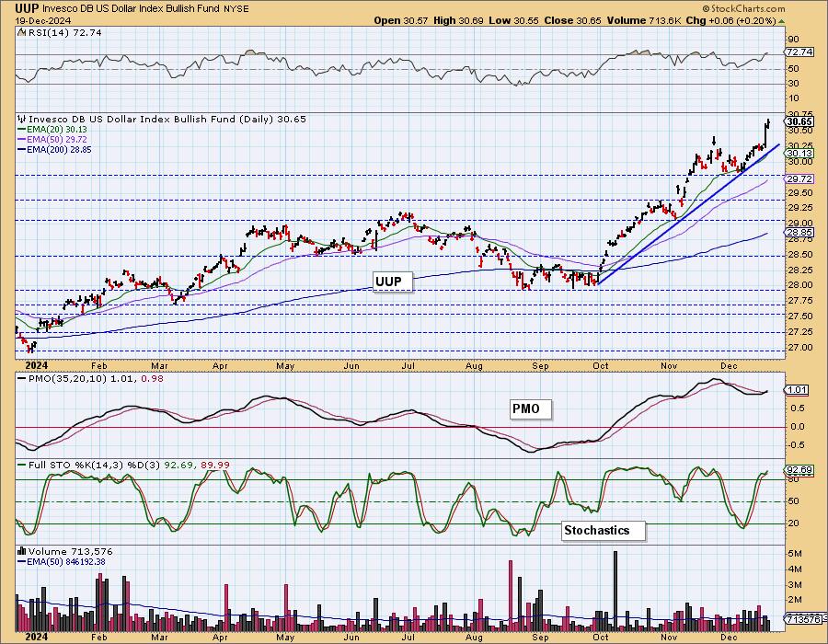Click the High 30.69 value
The height and width of the screenshot is (644, 828).
pos(458,20)
